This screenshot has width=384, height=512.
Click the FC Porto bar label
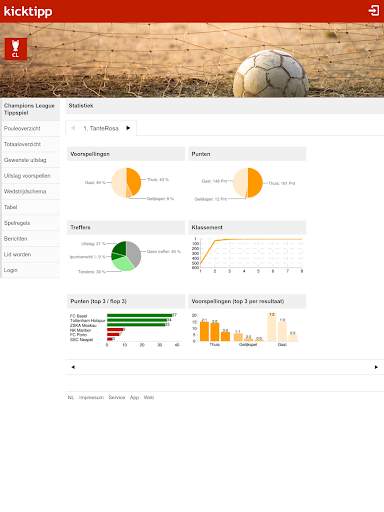(x=78, y=334)
